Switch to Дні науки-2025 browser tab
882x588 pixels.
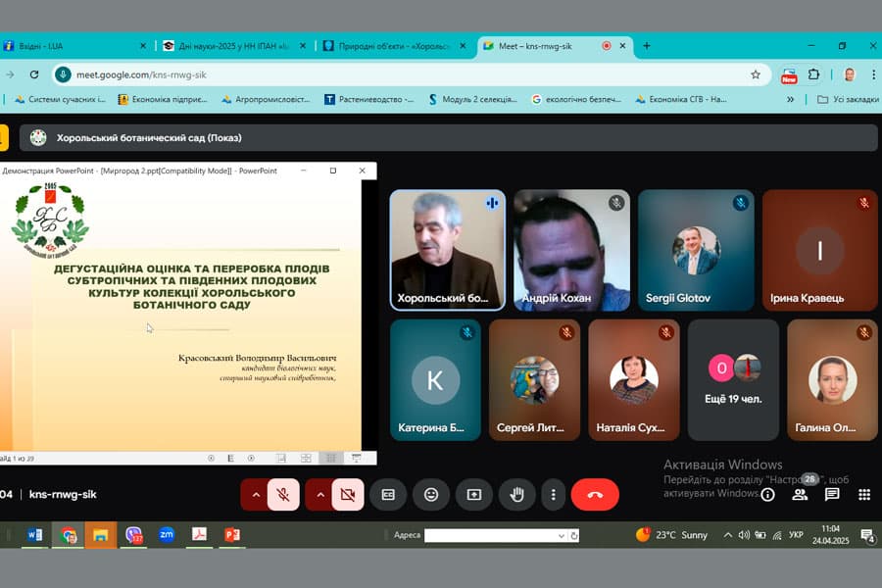(x=234, y=46)
